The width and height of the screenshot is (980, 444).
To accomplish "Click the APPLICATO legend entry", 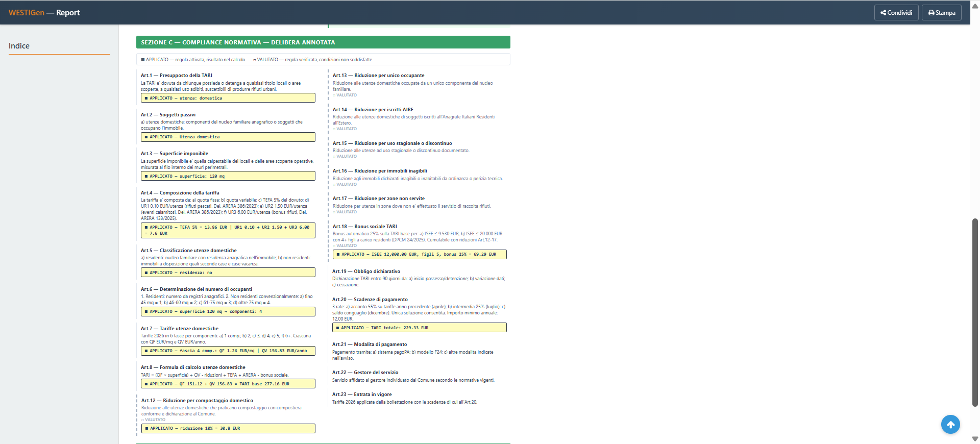I will click(x=193, y=60).
